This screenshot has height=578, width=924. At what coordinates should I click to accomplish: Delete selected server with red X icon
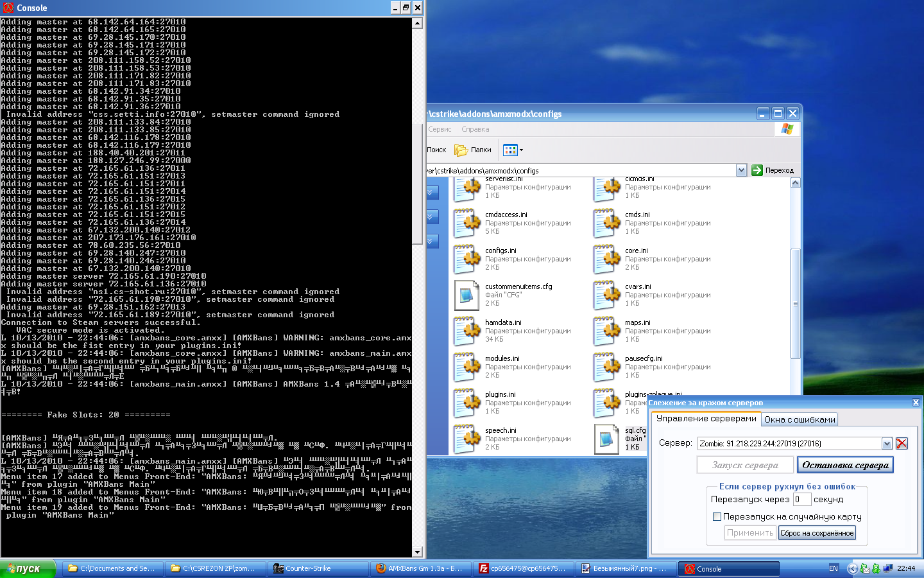point(902,443)
